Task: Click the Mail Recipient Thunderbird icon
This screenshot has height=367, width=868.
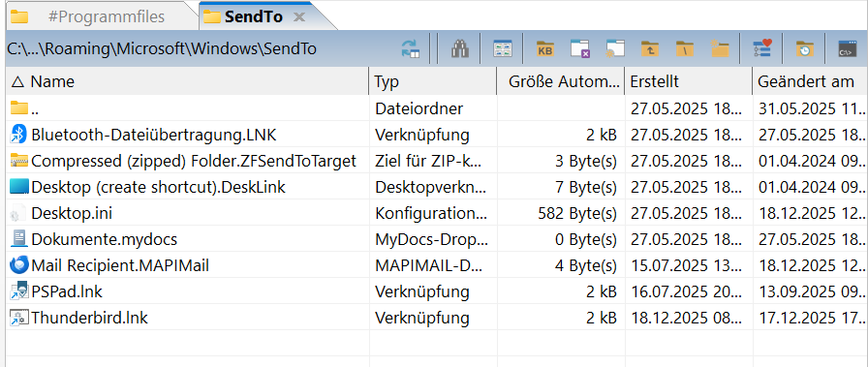Action: click(x=19, y=265)
